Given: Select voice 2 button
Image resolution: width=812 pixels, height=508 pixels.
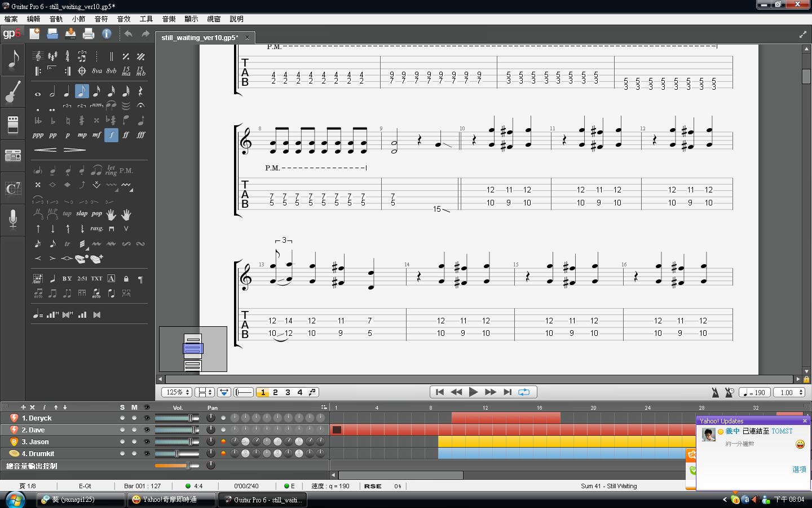Looking at the screenshot, I should [275, 392].
